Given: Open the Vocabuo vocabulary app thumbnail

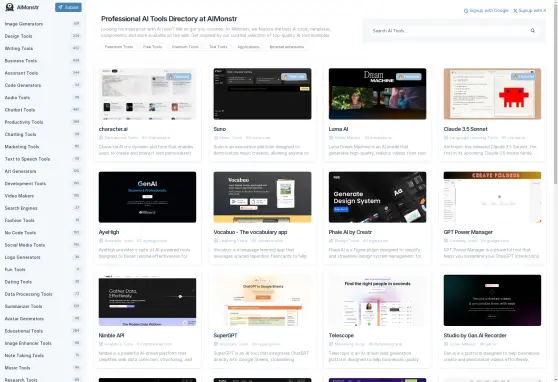Looking at the screenshot, I should [262, 197].
